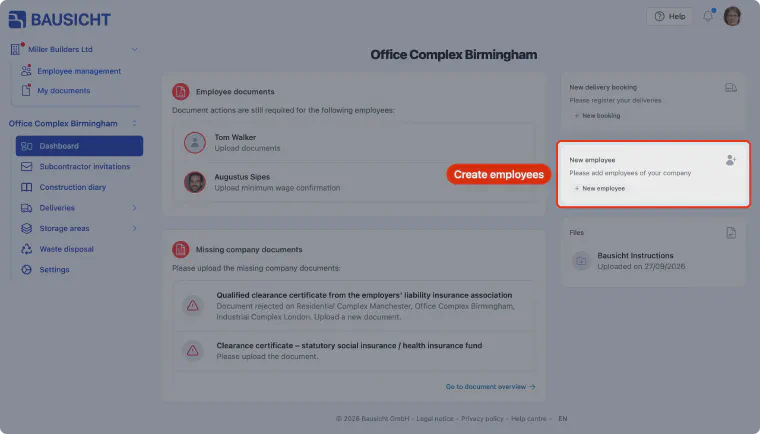Click the Employee documents red icon
760x434 pixels.
[180, 91]
